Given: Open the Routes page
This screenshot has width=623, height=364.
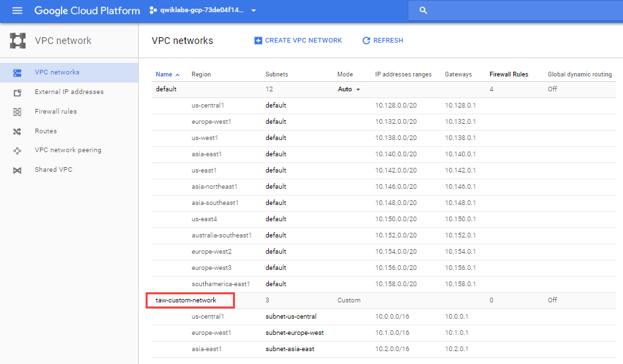Looking at the screenshot, I should (x=45, y=131).
